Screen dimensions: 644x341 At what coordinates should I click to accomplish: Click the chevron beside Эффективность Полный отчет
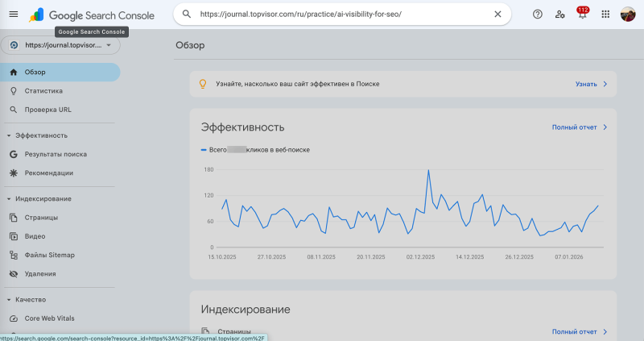[605, 127]
